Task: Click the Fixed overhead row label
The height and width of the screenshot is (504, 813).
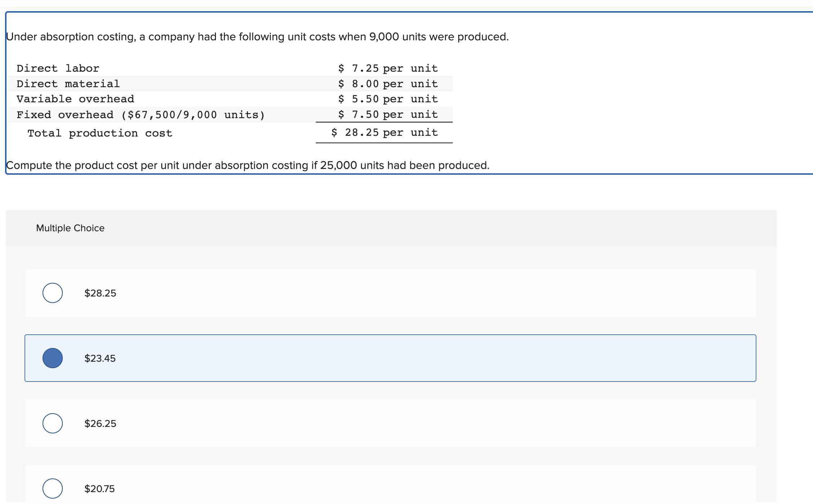Action: point(141,115)
